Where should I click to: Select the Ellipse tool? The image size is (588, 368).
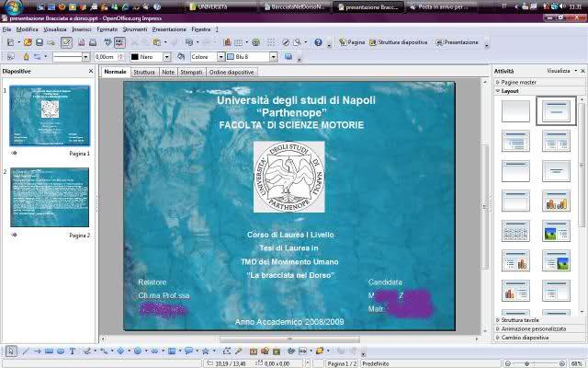(61, 351)
